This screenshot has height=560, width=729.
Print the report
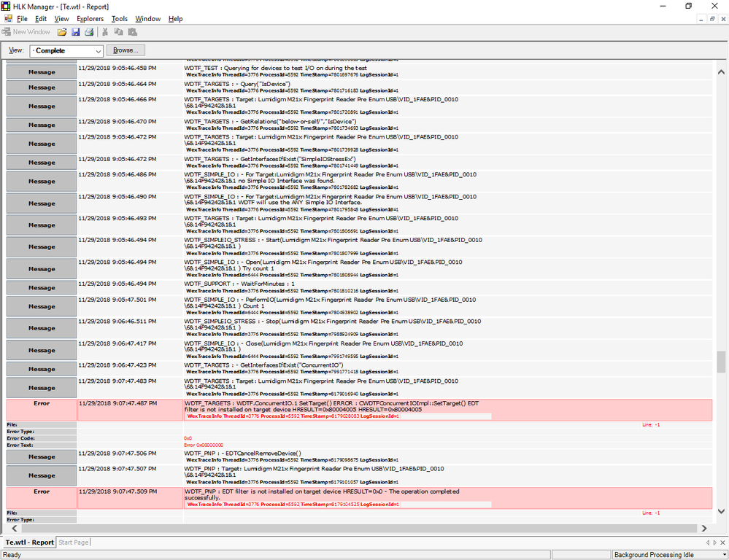click(89, 31)
